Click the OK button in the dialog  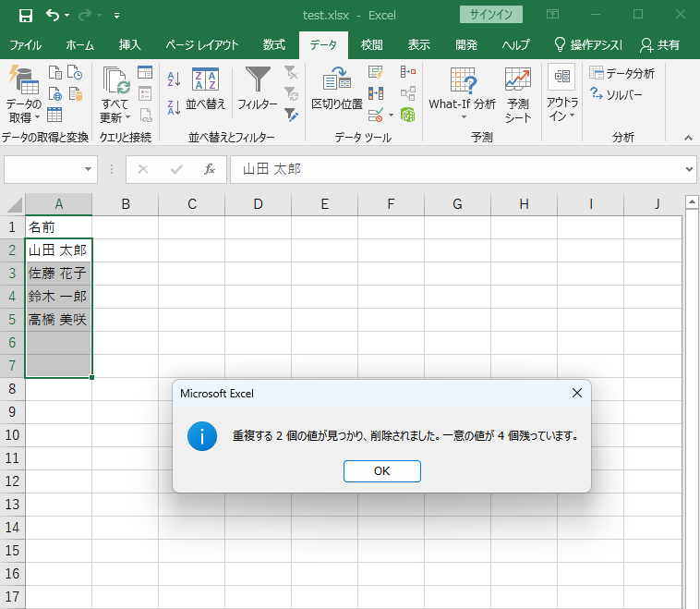point(382,471)
